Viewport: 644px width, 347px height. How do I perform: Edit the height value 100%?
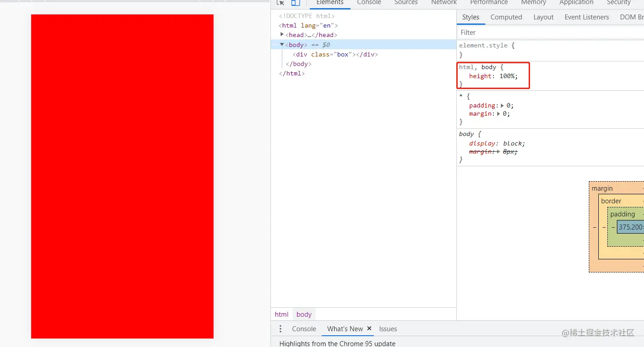507,76
